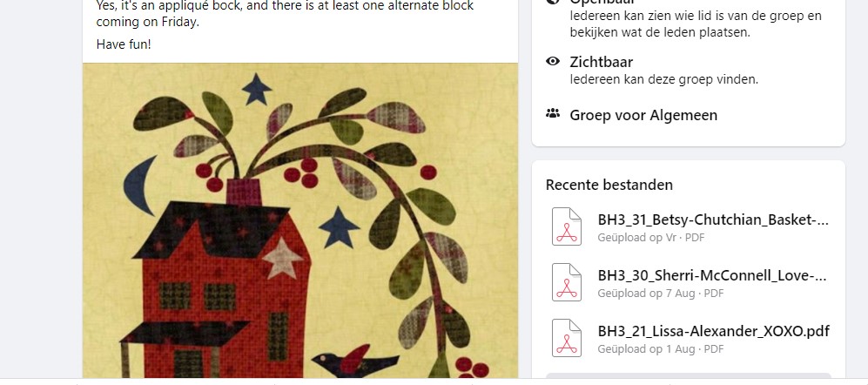Click the Iedereen kan deze groep vinden description
This screenshot has height=385, width=868.
[663, 79]
